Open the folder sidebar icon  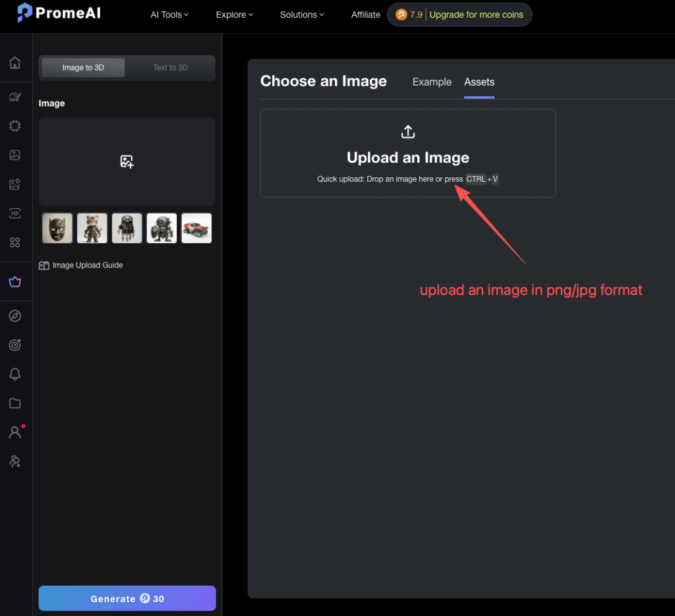click(15, 403)
